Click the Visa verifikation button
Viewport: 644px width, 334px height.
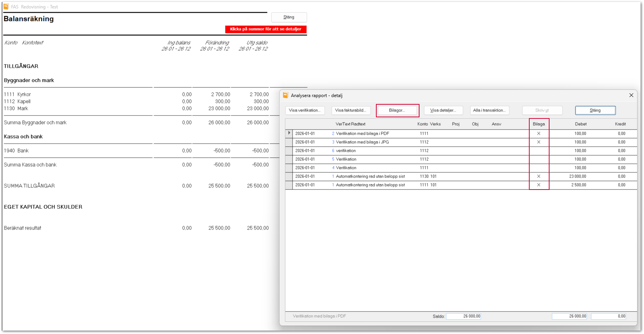coord(305,110)
